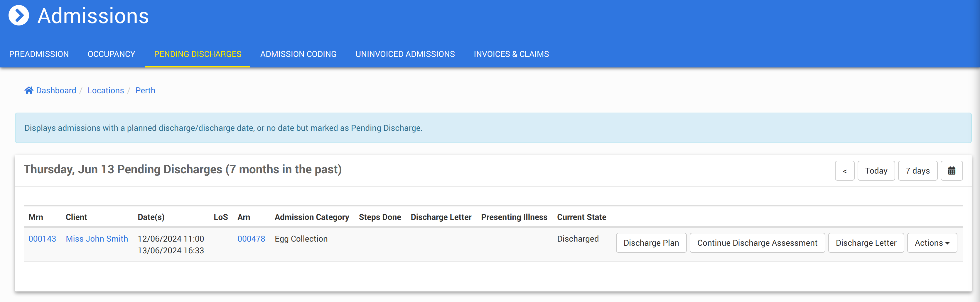Open the Discharge Letter button
980x302 pixels.
(866, 243)
